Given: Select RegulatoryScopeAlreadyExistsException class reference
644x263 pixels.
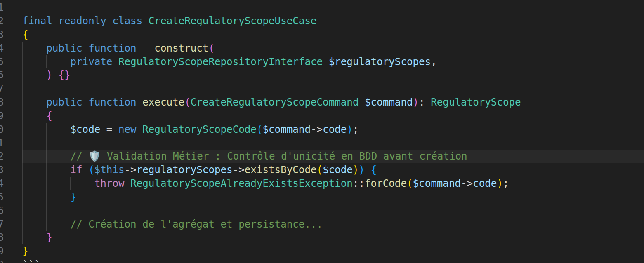Looking at the screenshot, I should [241, 183].
